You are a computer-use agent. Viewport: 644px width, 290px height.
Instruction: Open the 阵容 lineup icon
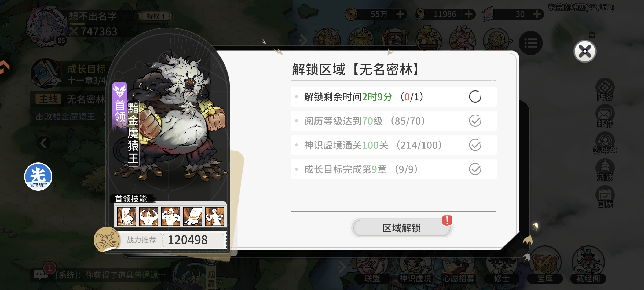coord(605,90)
